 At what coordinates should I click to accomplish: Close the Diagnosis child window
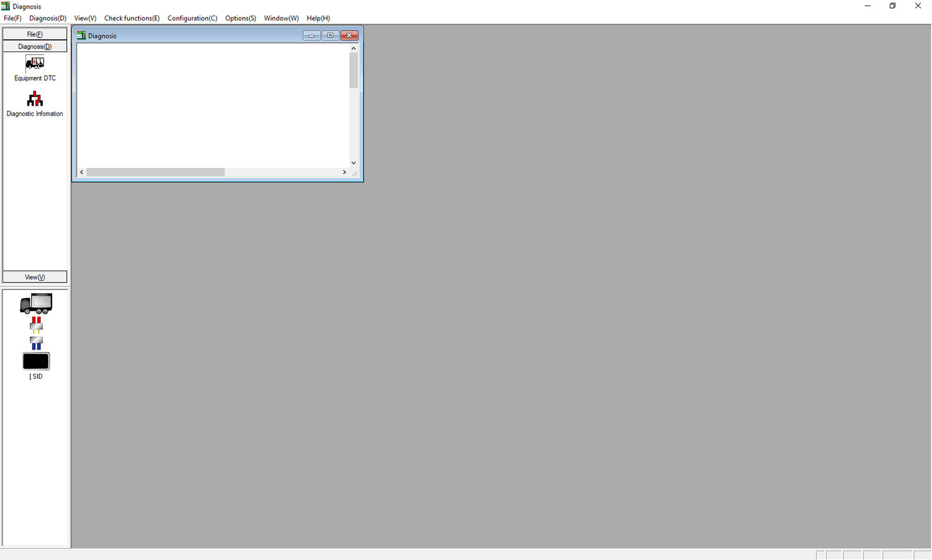(x=349, y=35)
